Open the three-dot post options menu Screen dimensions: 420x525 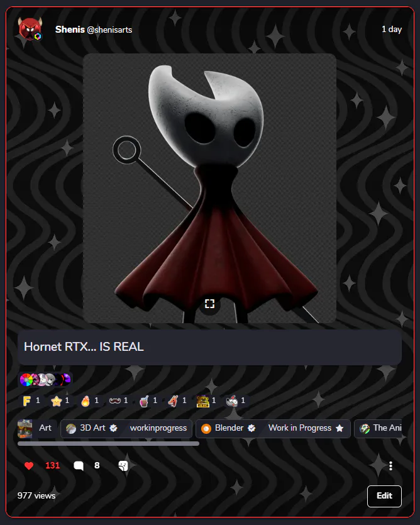(390, 466)
